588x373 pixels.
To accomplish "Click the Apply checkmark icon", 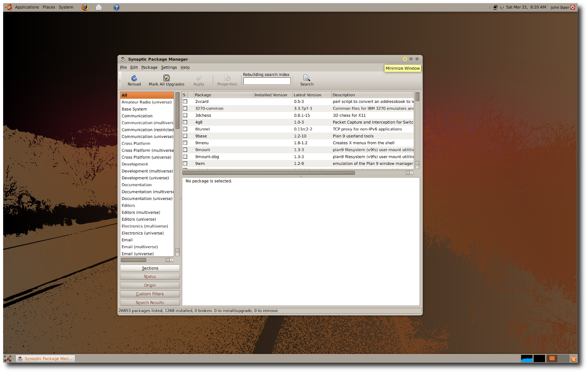I will [x=199, y=78].
